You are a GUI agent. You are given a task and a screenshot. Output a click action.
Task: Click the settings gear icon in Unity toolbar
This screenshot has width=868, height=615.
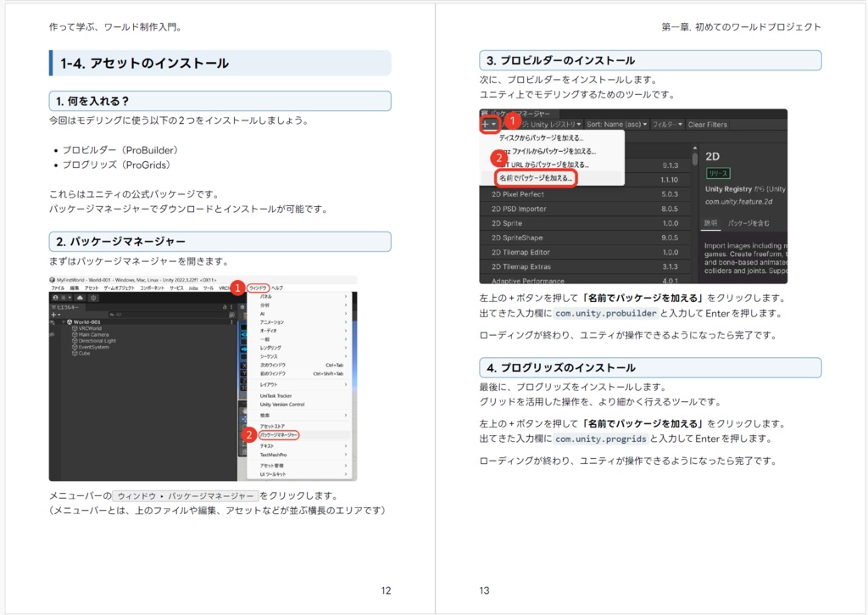point(92,298)
